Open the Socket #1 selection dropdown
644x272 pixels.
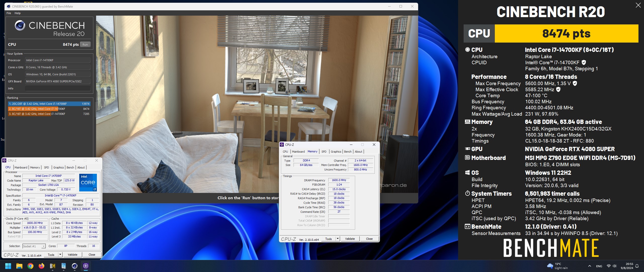pos(34,246)
